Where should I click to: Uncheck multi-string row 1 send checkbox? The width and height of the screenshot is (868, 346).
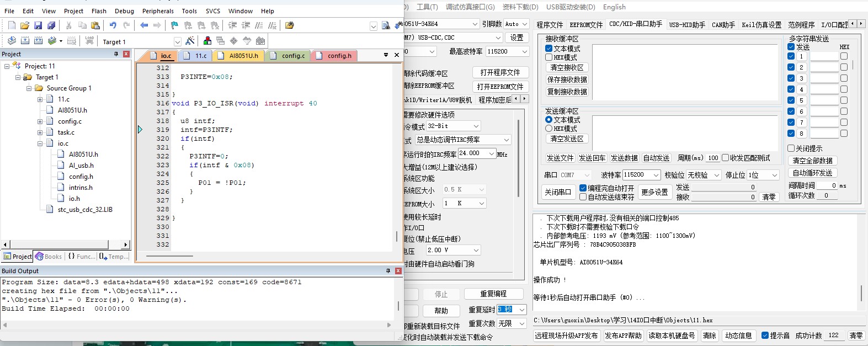click(x=791, y=56)
